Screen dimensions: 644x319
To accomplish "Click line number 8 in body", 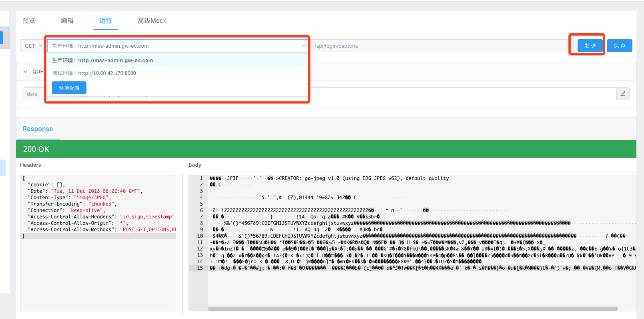I will [x=201, y=223].
